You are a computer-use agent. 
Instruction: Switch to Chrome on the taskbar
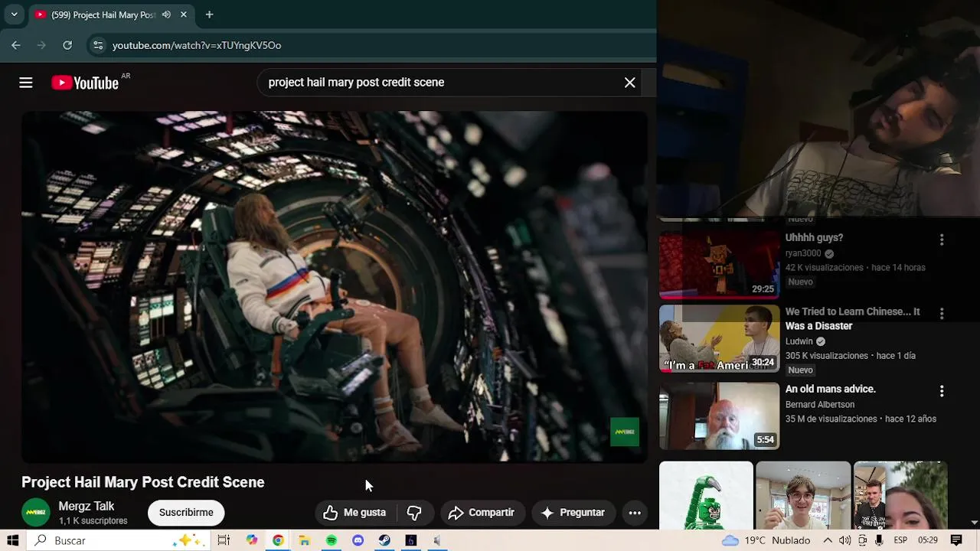pos(278,540)
